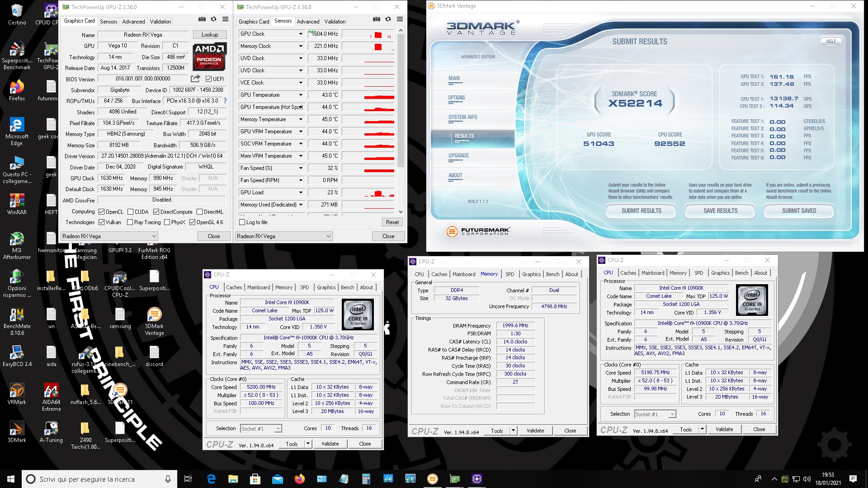Enable the Log to file checkbox
The image size is (868, 488).
(242, 222)
